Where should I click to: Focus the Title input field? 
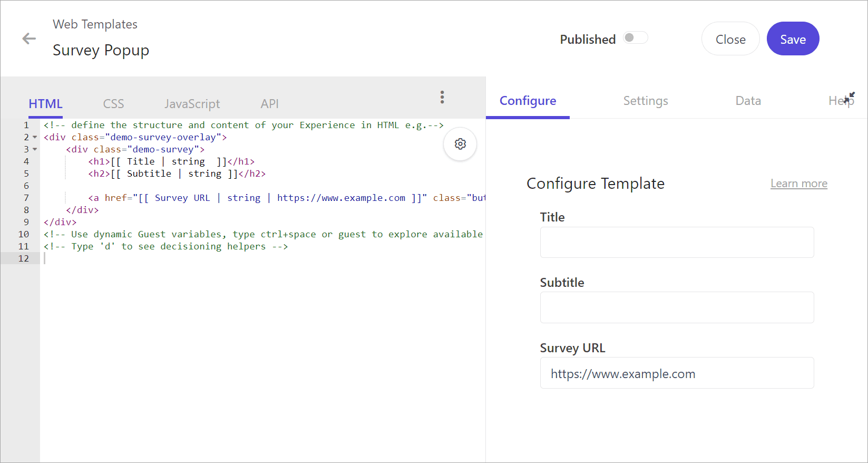coord(677,242)
